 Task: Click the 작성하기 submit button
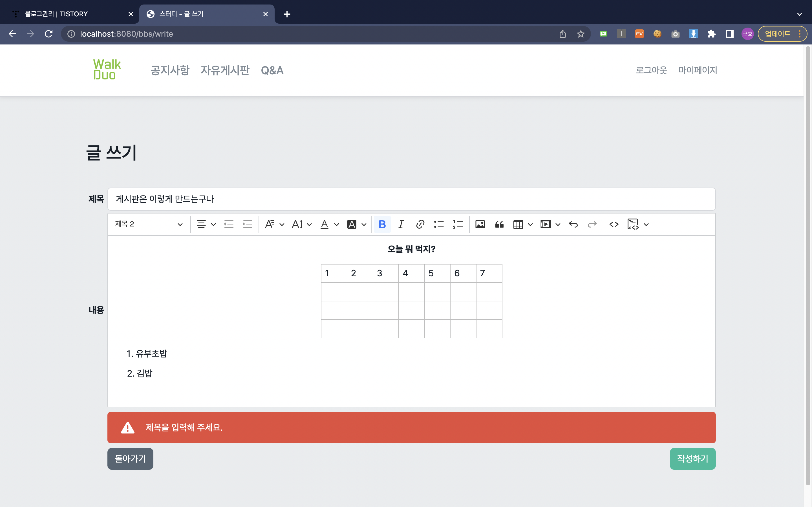click(692, 458)
